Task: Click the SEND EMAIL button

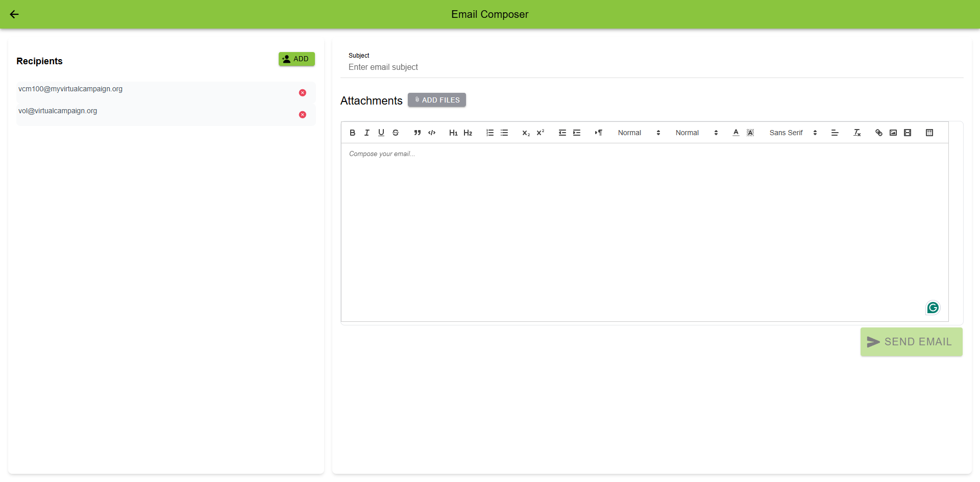Action: point(911,342)
